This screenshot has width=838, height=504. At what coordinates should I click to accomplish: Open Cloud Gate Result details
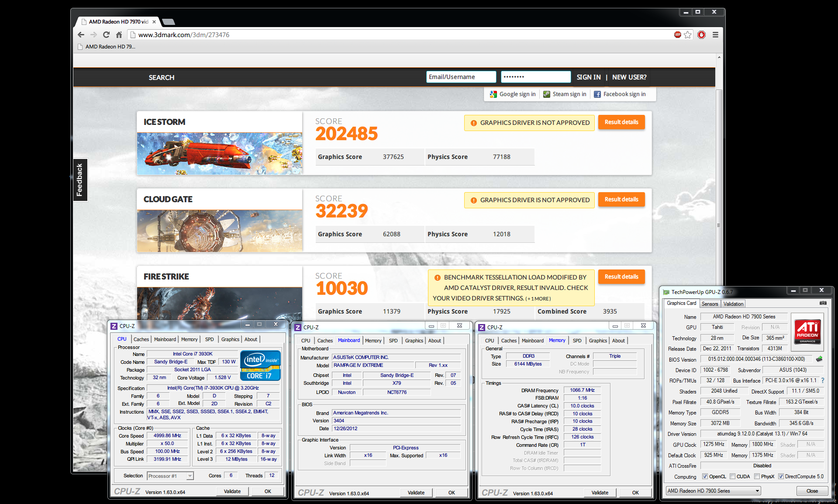pyautogui.click(x=621, y=200)
